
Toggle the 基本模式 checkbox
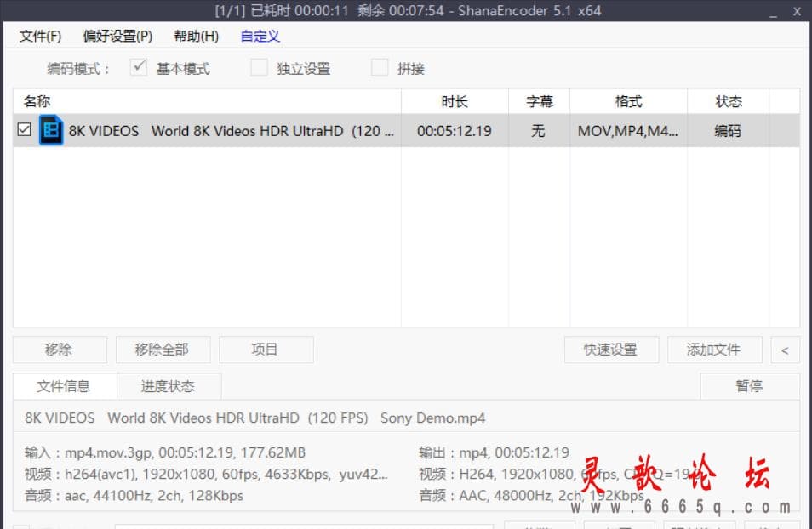click(139, 67)
